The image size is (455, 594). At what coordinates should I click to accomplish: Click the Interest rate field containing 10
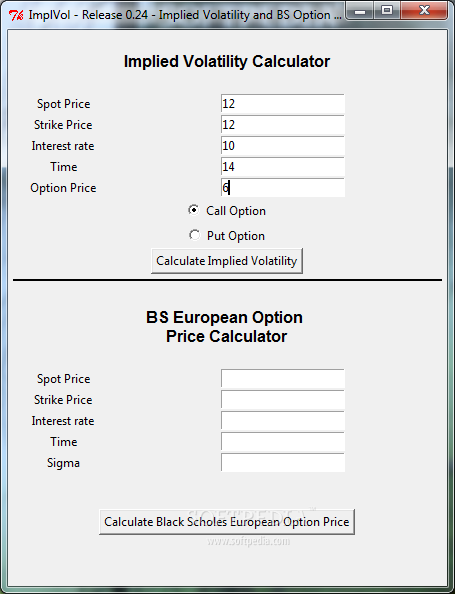(x=283, y=146)
